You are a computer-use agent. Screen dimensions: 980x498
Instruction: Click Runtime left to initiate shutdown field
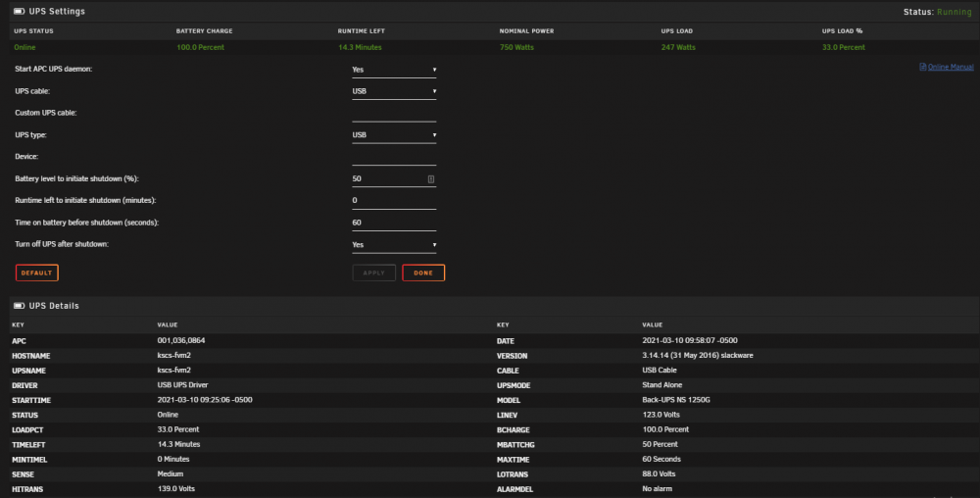click(x=394, y=201)
